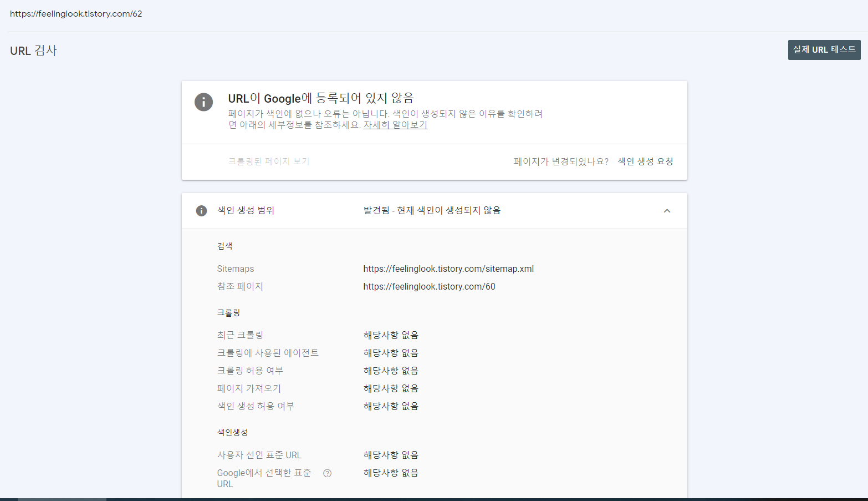Click the info icon next to "색인 생성 범위"
This screenshot has height=501, width=868.
201,211
